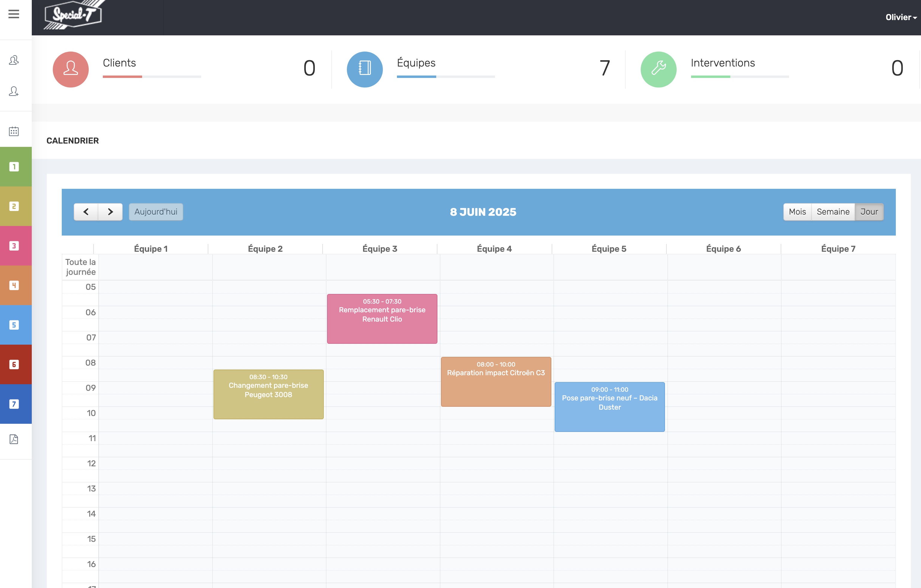Click the green Interventions wrench icon

coord(658,69)
